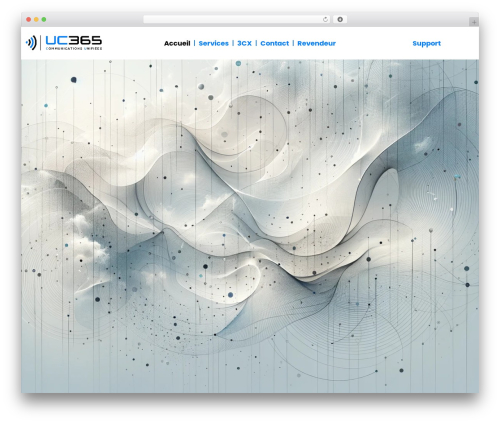Minimize the window using the yellow button
The height and width of the screenshot is (423, 500).
click(x=36, y=20)
